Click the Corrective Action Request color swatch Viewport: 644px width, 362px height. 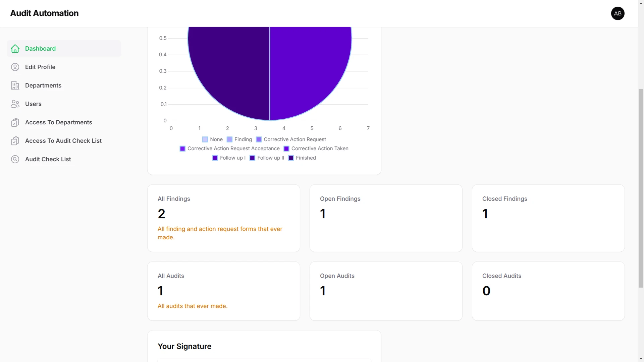click(x=259, y=139)
